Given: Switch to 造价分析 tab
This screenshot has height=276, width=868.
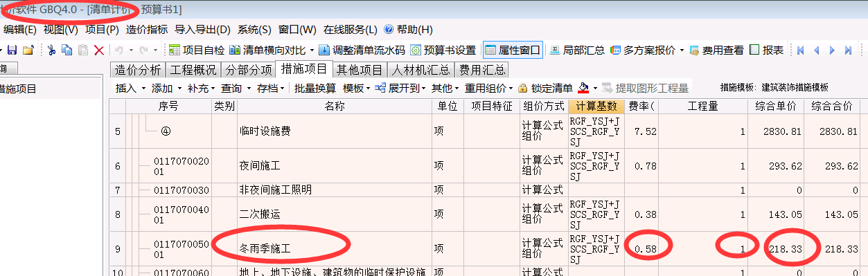Looking at the screenshot, I should (x=138, y=70).
